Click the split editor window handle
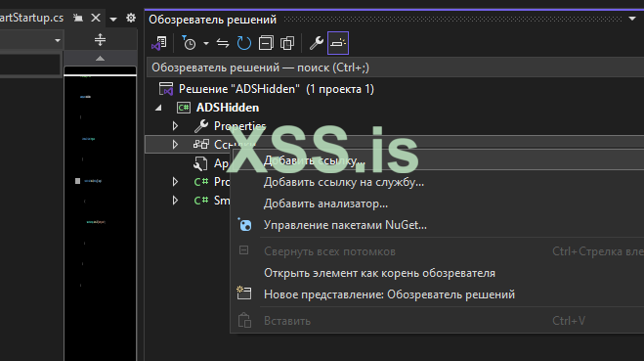Screen dimensions: 644x361 click(x=100, y=40)
